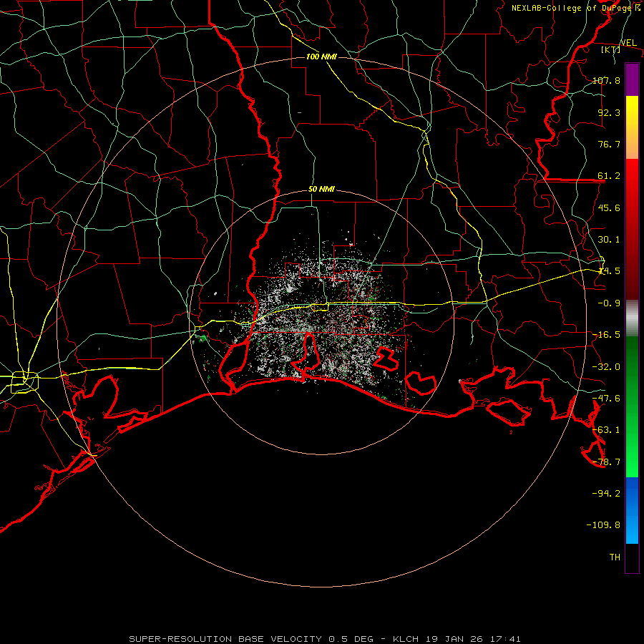Click the -0.9 velocity scale value

(609, 303)
